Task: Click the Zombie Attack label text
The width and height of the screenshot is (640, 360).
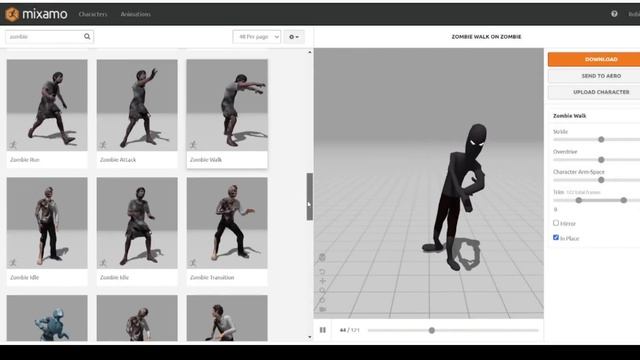Action: [118, 160]
